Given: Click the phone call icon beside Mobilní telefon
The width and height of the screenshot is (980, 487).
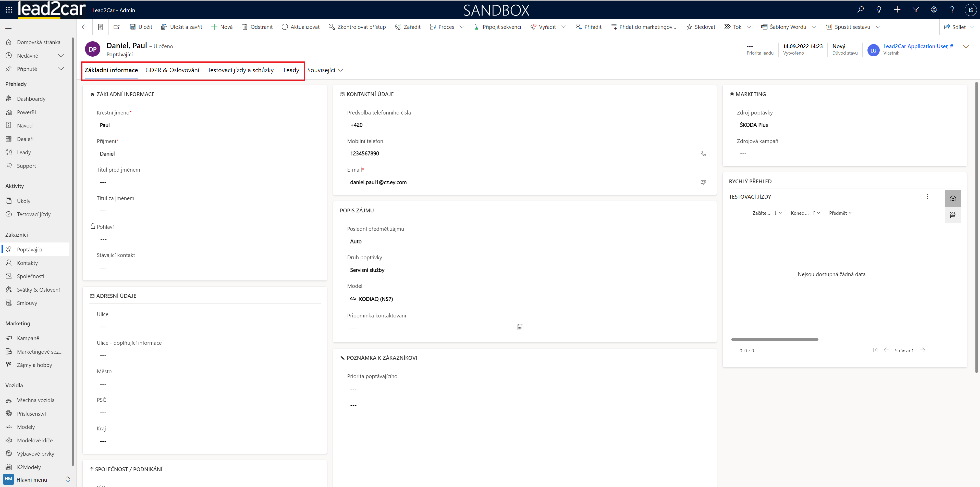Looking at the screenshot, I should [x=703, y=153].
